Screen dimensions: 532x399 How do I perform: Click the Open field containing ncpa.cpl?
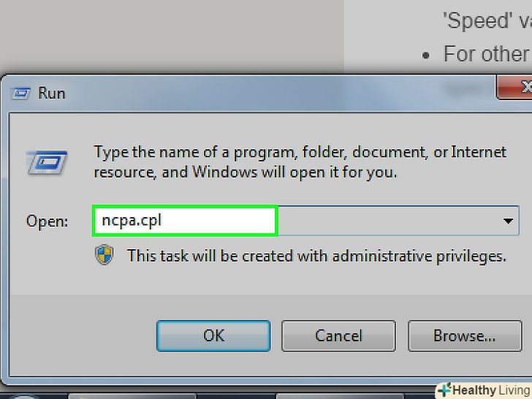[185, 220]
